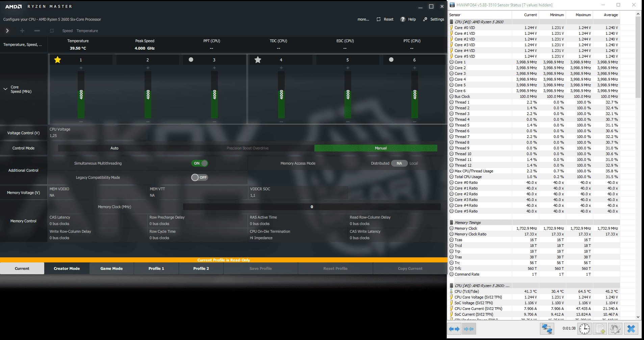The image size is (644, 340).
Task: Click the chip icon beside Memory Timings header
Action: pos(452,223)
